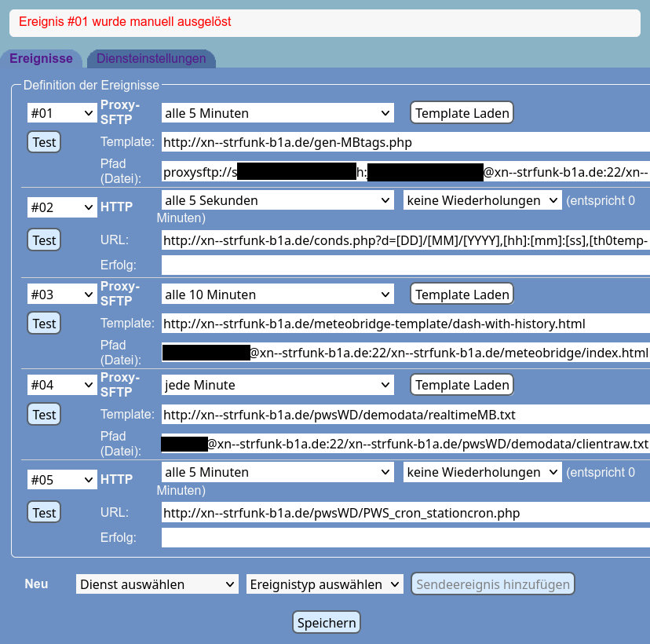Click Template Laden for event #01
650x644 pixels.
tap(462, 113)
